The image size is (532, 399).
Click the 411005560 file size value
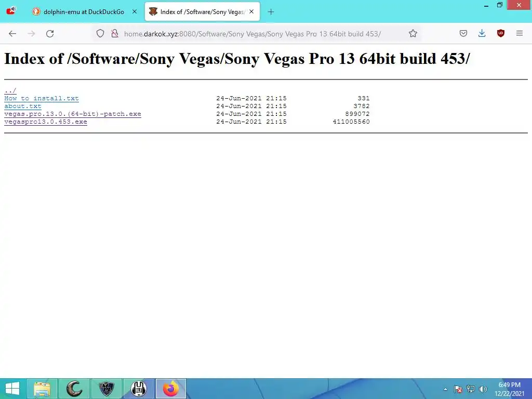351,122
